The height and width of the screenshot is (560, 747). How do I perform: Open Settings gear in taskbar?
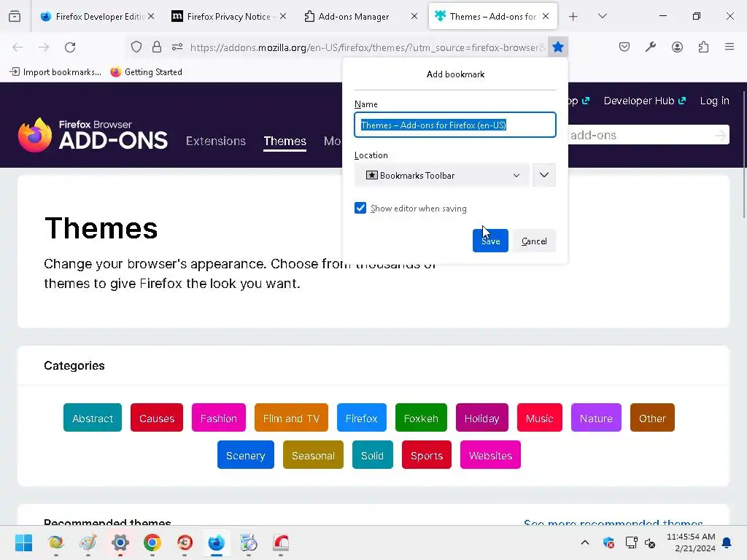click(120, 542)
